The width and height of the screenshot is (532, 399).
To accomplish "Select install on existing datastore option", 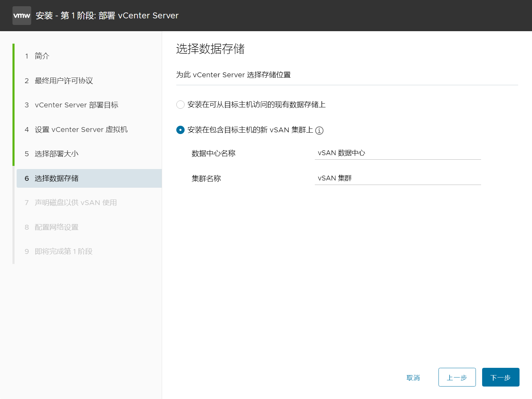I will [x=180, y=105].
